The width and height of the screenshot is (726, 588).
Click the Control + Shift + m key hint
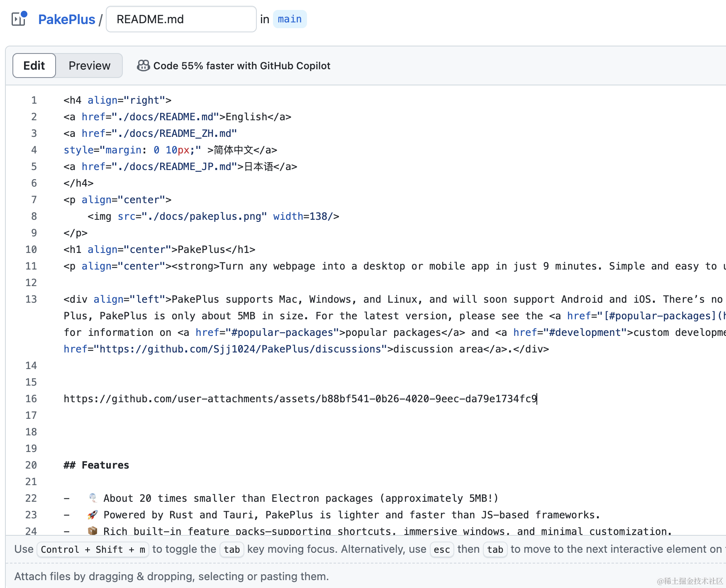(93, 549)
